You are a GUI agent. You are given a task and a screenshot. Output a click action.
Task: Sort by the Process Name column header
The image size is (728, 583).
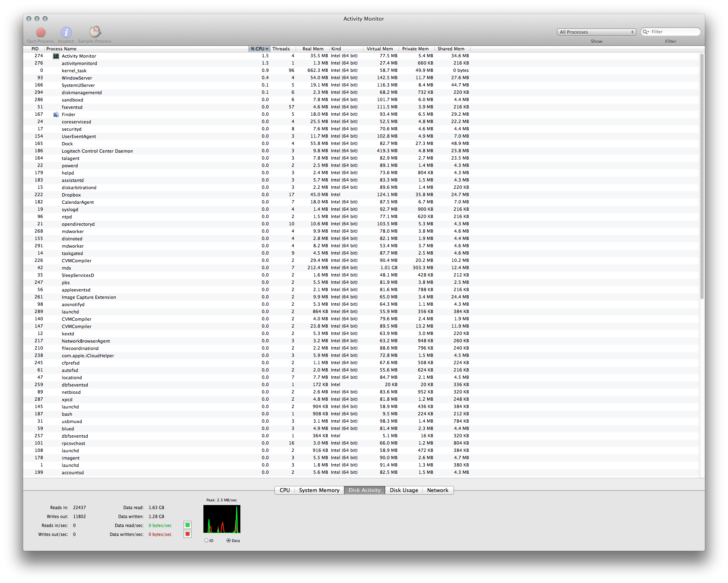coord(146,49)
